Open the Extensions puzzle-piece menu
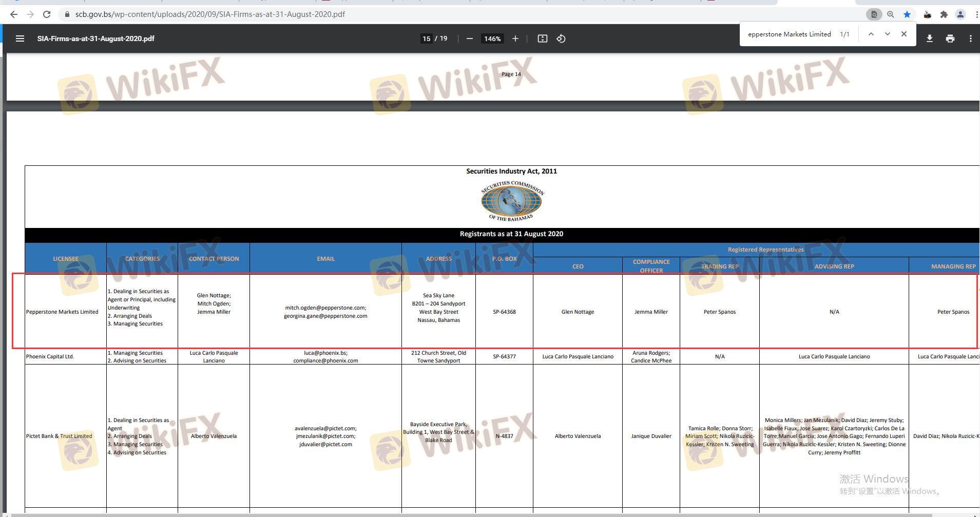This screenshot has width=980, height=517. coord(944,14)
